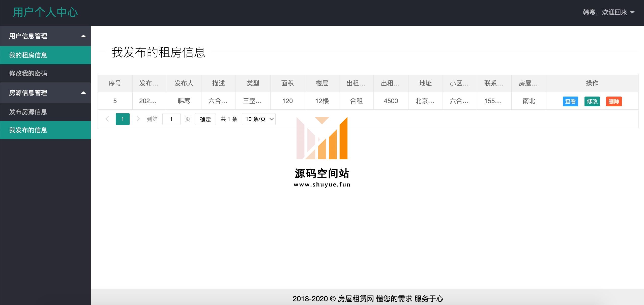Image resolution: width=644 pixels, height=305 pixels.
Task: Click the 韩寒 publisher cell
Action: pos(184,101)
